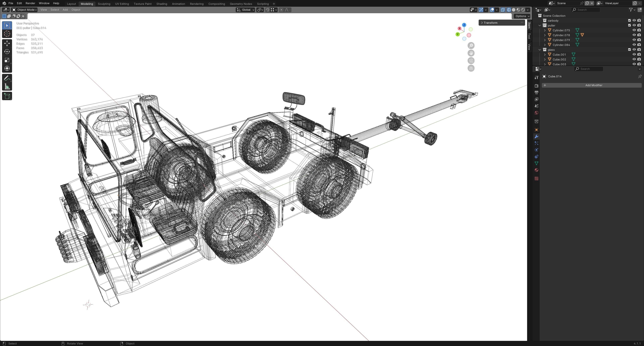644x346 pixels.
Task: Open the Object Mode dropdown
Action: pyautogui.click(x=24, y=10)
